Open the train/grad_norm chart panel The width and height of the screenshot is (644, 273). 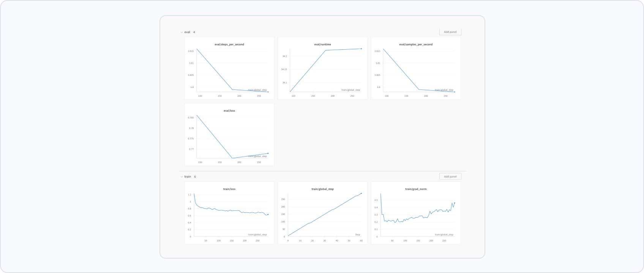click(416, 213)
